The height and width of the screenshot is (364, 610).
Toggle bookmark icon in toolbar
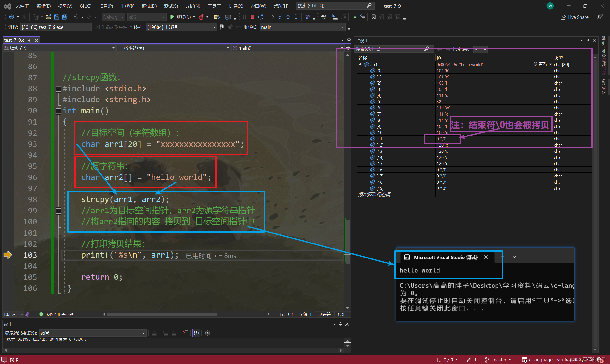point(374,17)
